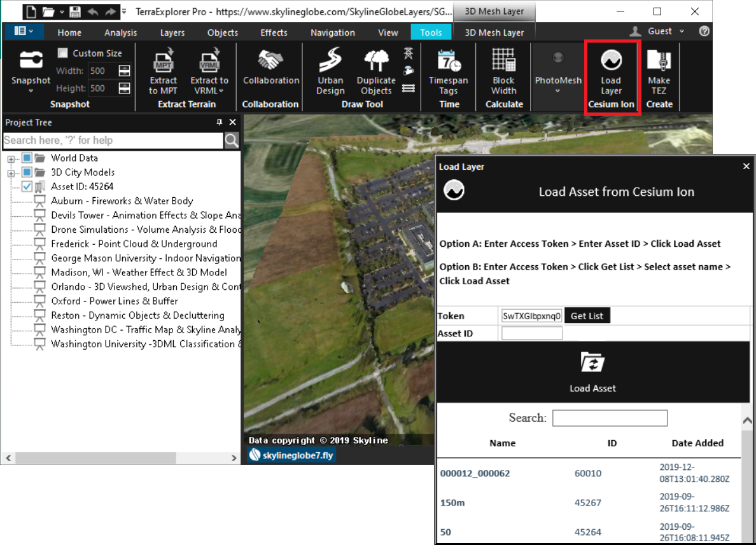
Task: Uncheck the Asset ID: 45264 layer checkbox
Action: 27,187
